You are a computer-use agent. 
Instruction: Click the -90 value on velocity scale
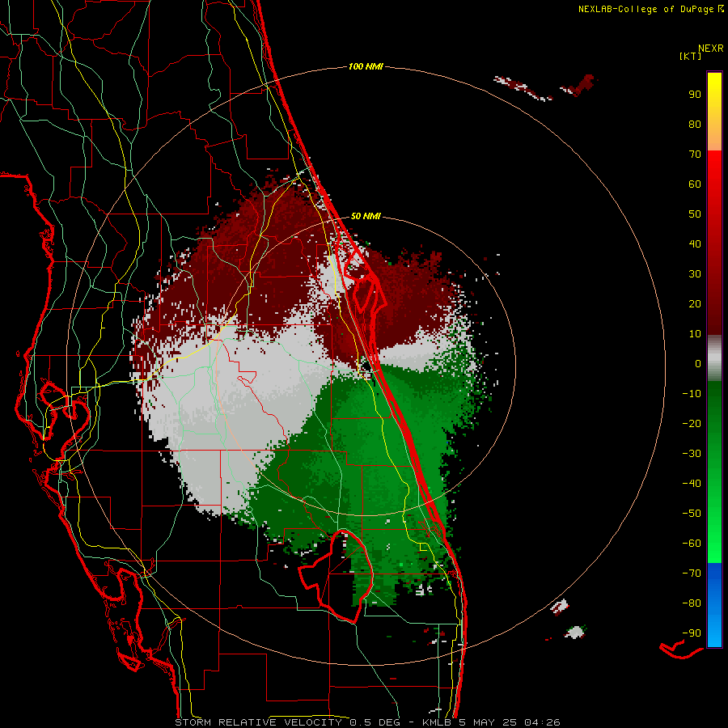(x=692, y=633)
